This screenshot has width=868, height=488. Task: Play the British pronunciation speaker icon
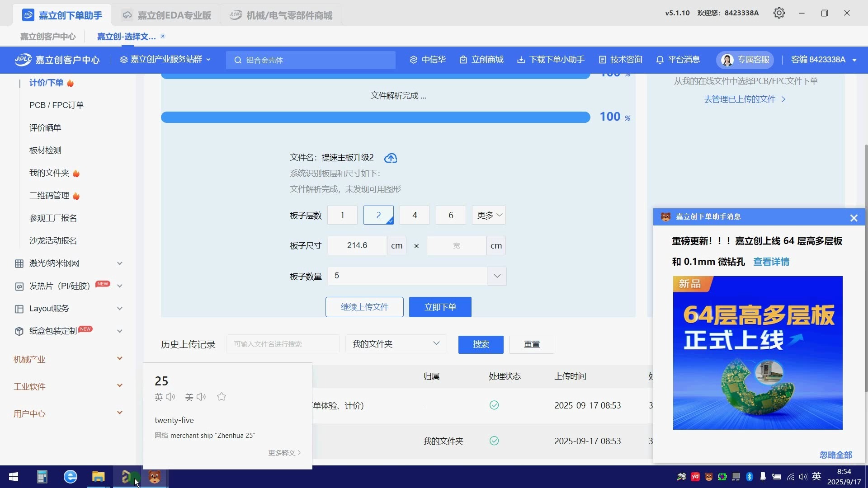170,397
